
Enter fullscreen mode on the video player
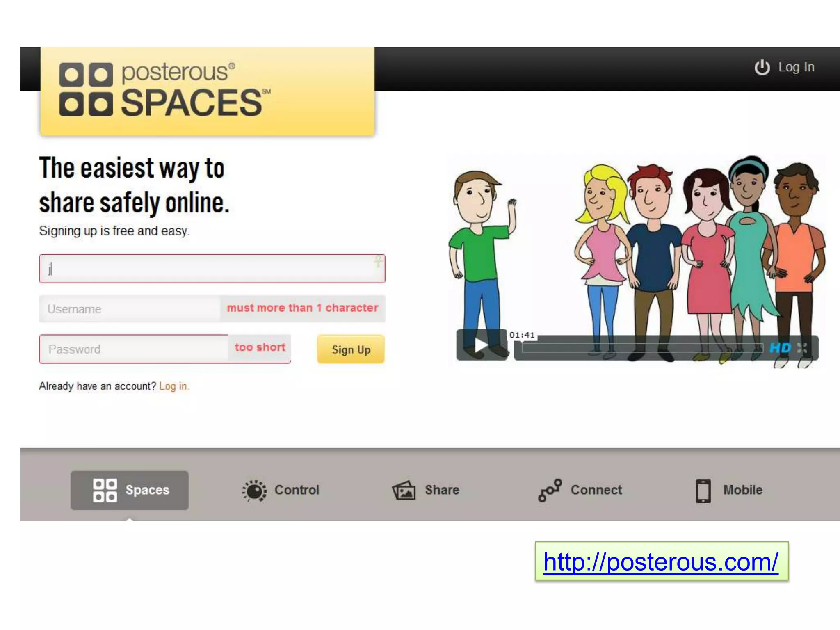tap(802, 348)
